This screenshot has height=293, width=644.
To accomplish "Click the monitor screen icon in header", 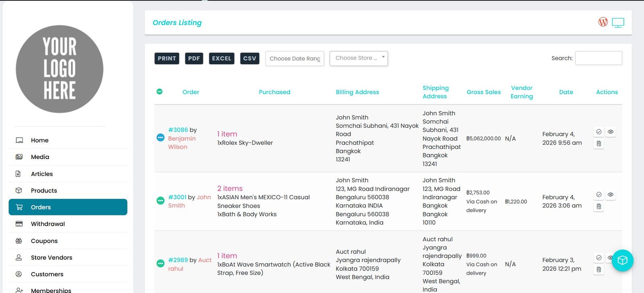I will point(618,23).
